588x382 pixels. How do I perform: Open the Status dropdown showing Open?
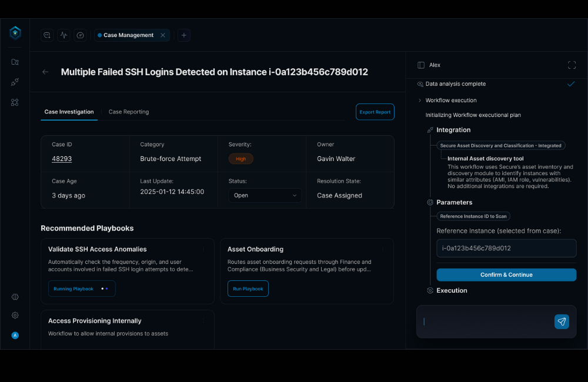coord(265,195)
